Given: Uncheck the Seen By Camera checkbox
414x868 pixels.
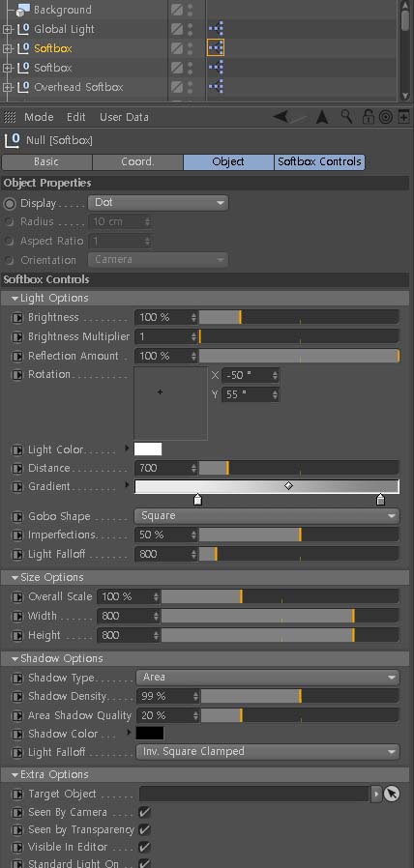Looking at the screenshot, I should click(x=144, y=812).
